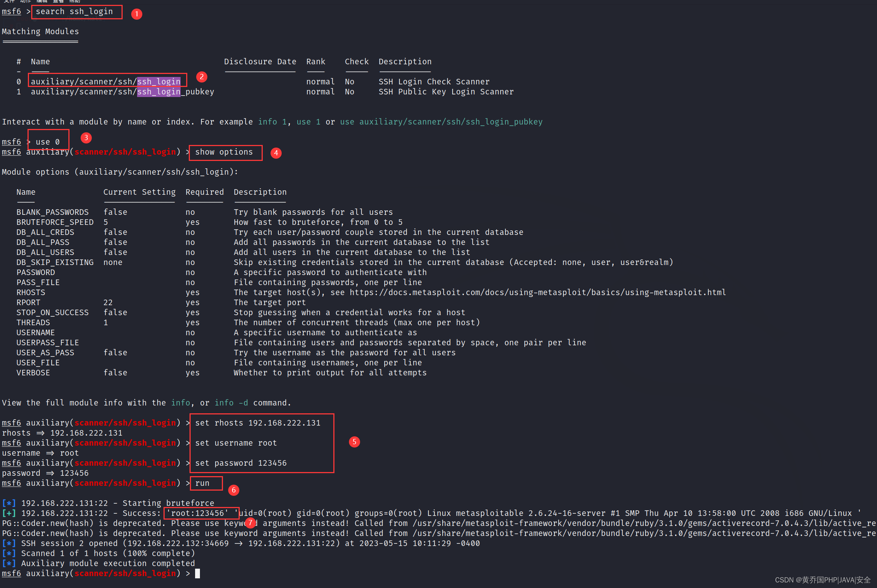Screen dimensions: 877x588
Task: Click 'SSH Login Check Scanner' description
Action: tap(434, 82)
